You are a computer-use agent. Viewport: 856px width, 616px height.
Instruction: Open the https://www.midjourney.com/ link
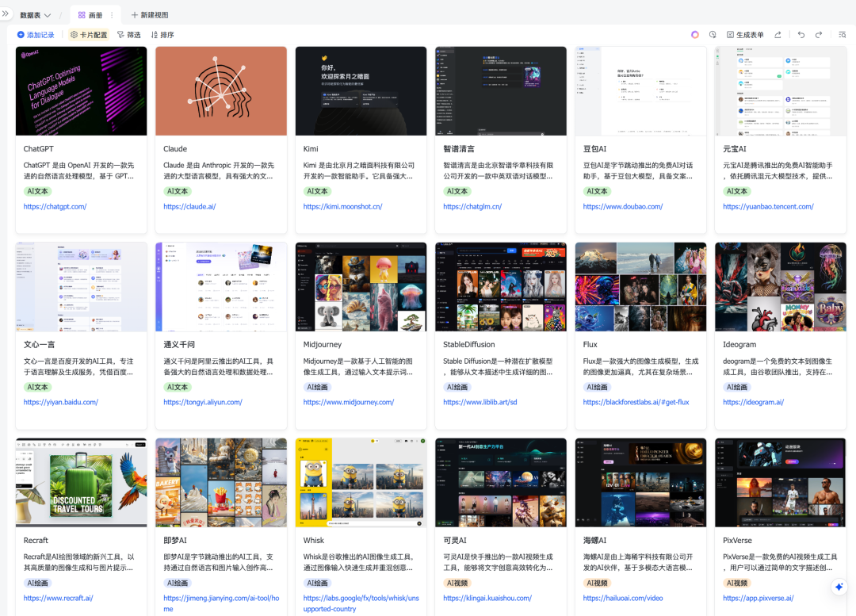click(348, 402)
